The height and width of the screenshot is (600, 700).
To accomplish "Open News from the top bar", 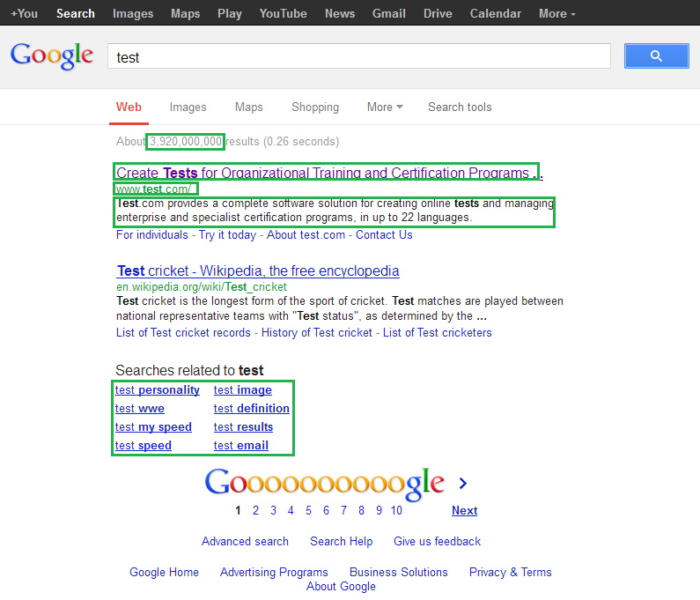I will [340, 14].
